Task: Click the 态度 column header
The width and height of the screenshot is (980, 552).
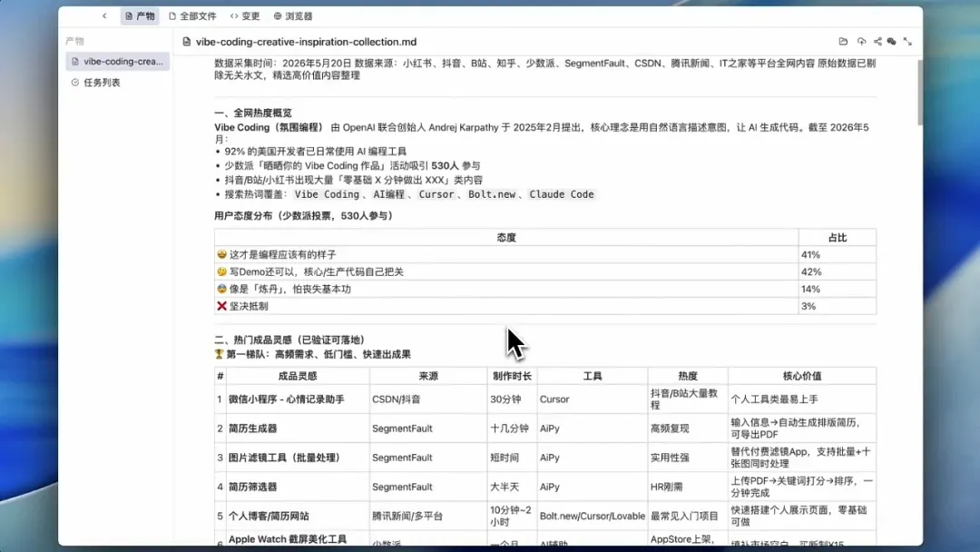Action: pyautogui.click(x=506, y=238)
